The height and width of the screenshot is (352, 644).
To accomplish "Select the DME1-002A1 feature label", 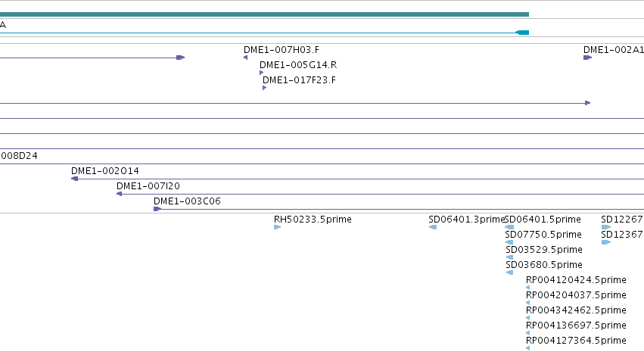I will 614,50.
